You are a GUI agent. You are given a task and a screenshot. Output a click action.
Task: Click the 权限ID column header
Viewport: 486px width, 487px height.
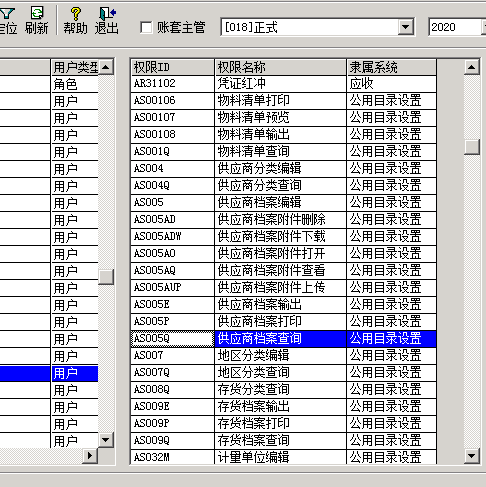tap(172, 67)
